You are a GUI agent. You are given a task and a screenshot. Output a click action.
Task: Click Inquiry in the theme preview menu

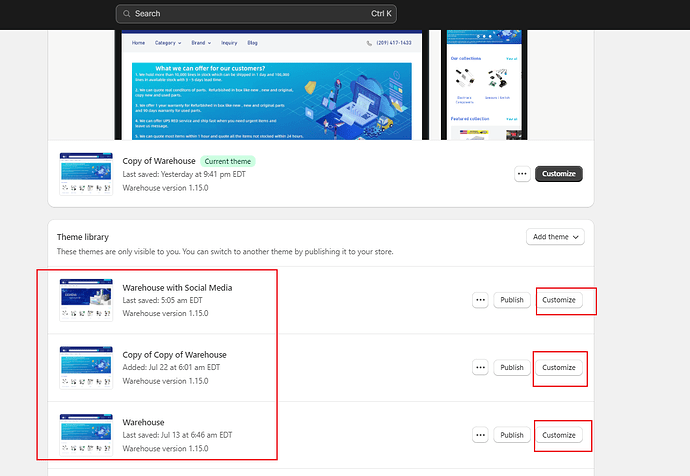click(x=229, y=43)
